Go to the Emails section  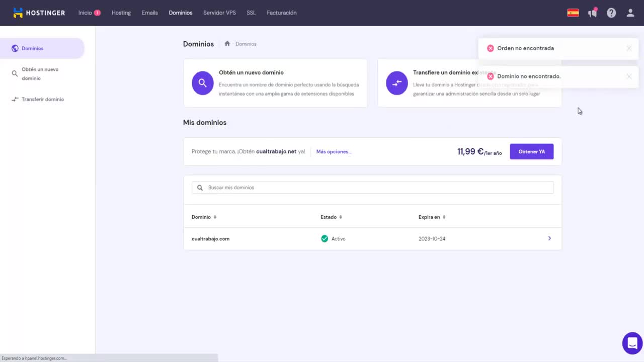click(149, 13)
